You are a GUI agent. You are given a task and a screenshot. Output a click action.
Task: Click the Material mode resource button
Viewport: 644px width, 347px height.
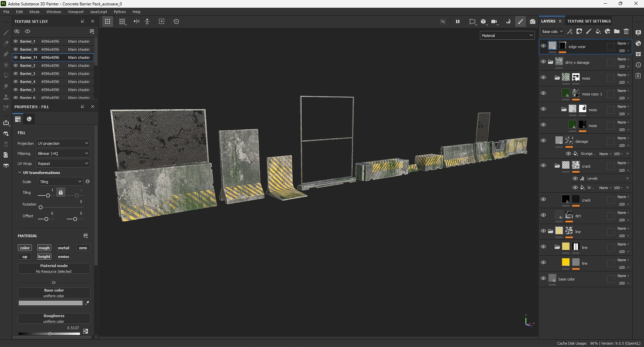click(x=54, y=268)
